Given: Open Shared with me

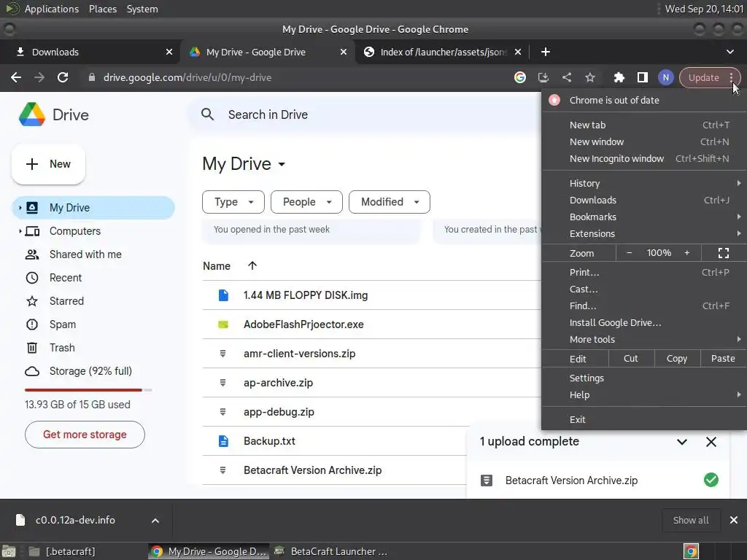Looking at the screenshot, I should [x=85, y=254].
